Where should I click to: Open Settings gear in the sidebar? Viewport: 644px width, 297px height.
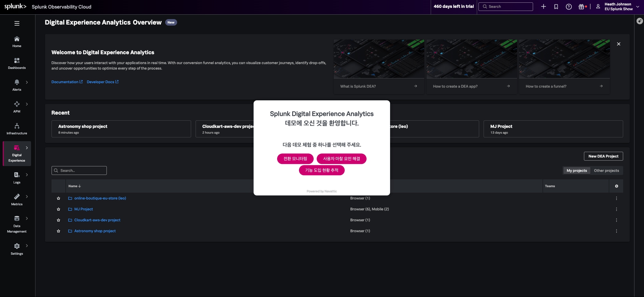[x=17, y=249]
